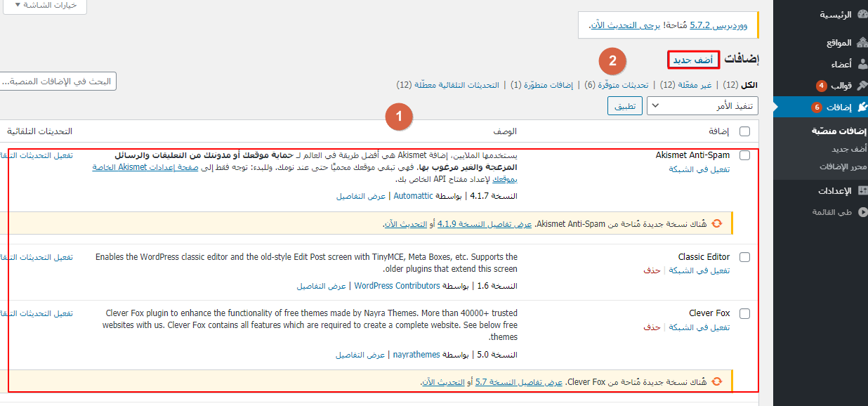Click the ووردبريس 5.7.2 version link
Viewport: 868px width, 406px height.
click(719, 25)
